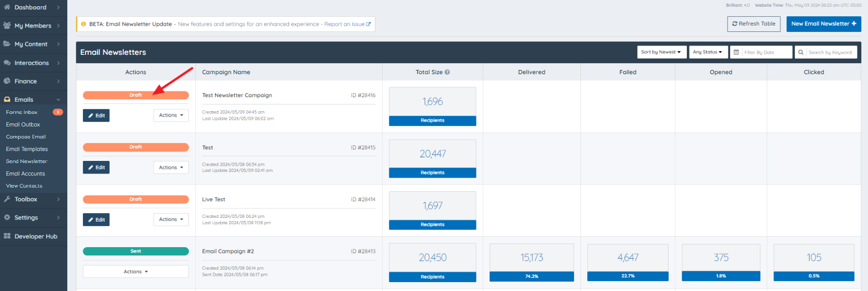Expand the Finance menu chevron
Screen dimensions: 868x291
pyautogui.click(x=58, y=81)
